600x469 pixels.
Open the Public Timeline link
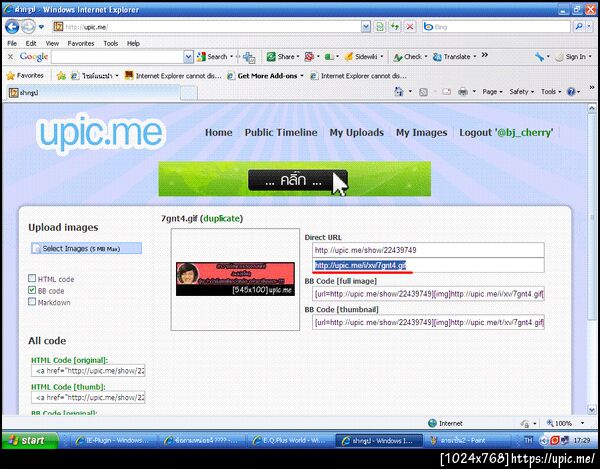281,132
